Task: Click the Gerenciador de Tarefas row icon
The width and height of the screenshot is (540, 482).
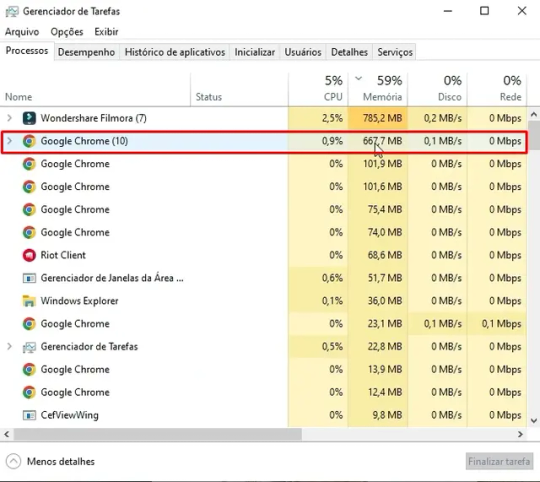Action: tap(29, 347)
